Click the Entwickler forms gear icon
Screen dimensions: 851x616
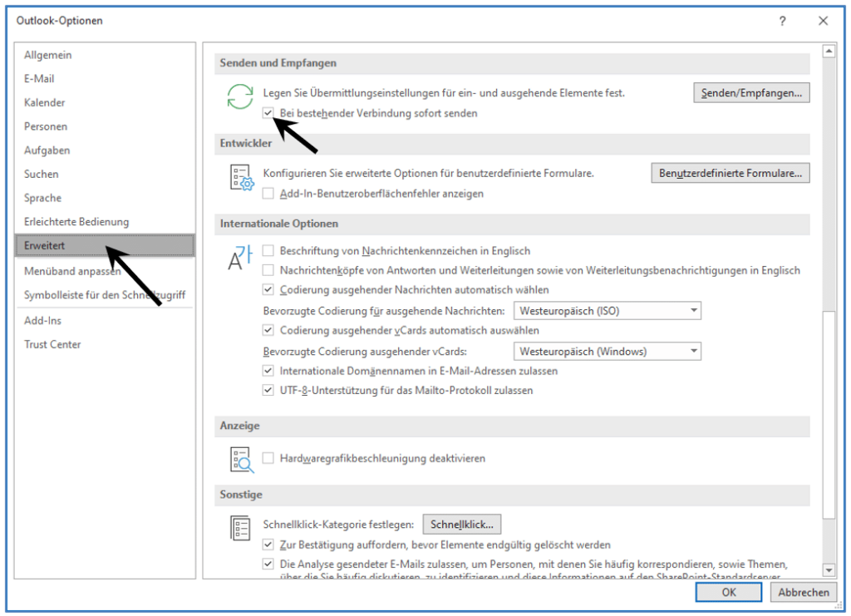pos(242,177)
